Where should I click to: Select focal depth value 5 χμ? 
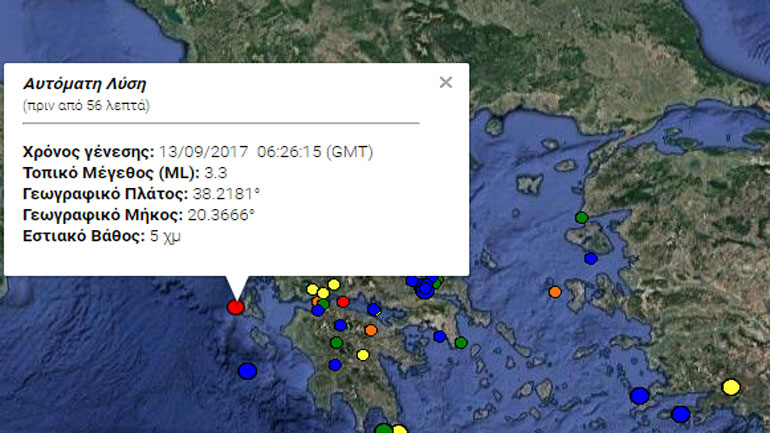click(165, 236)
